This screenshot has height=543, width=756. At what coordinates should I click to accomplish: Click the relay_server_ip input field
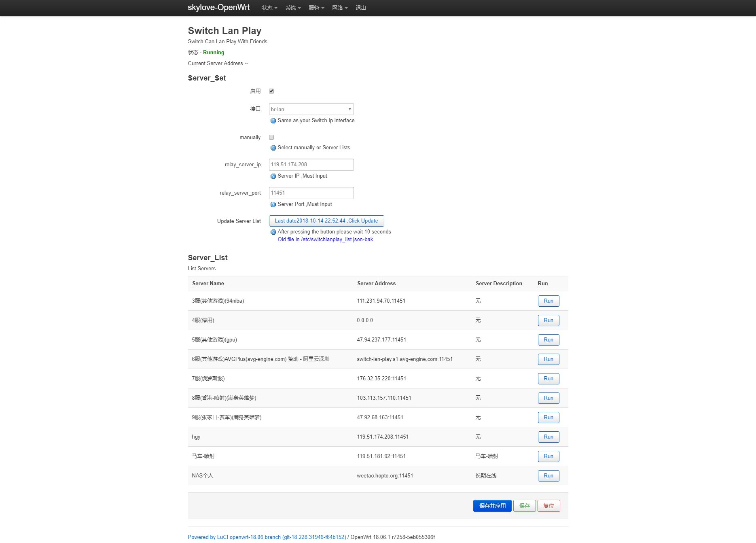[311, 165]
